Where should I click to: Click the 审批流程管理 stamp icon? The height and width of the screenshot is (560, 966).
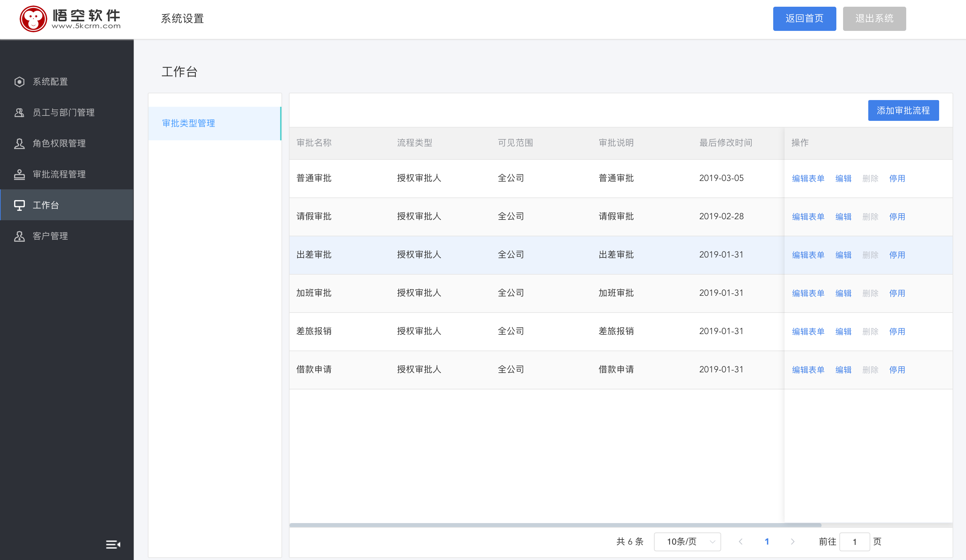pyautogui.click(x=19, y=174)
